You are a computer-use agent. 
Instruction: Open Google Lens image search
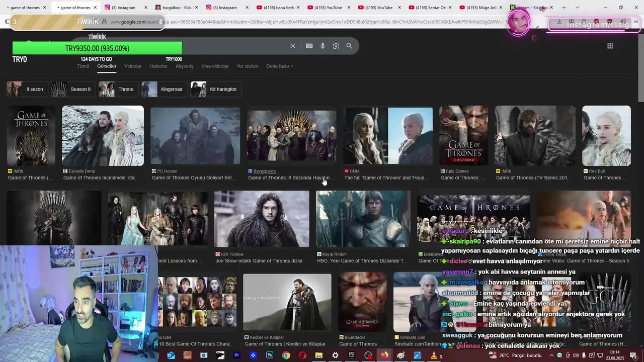click(x=336, y=46)
